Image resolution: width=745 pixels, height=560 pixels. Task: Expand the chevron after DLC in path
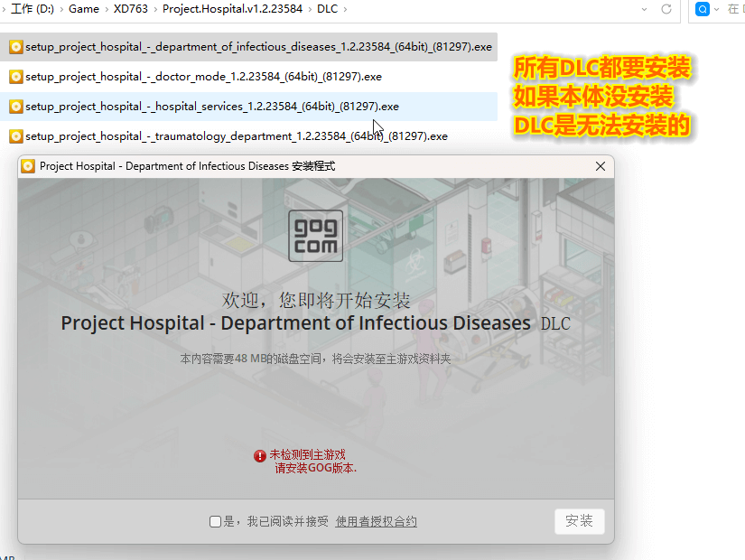click(346, 9)
